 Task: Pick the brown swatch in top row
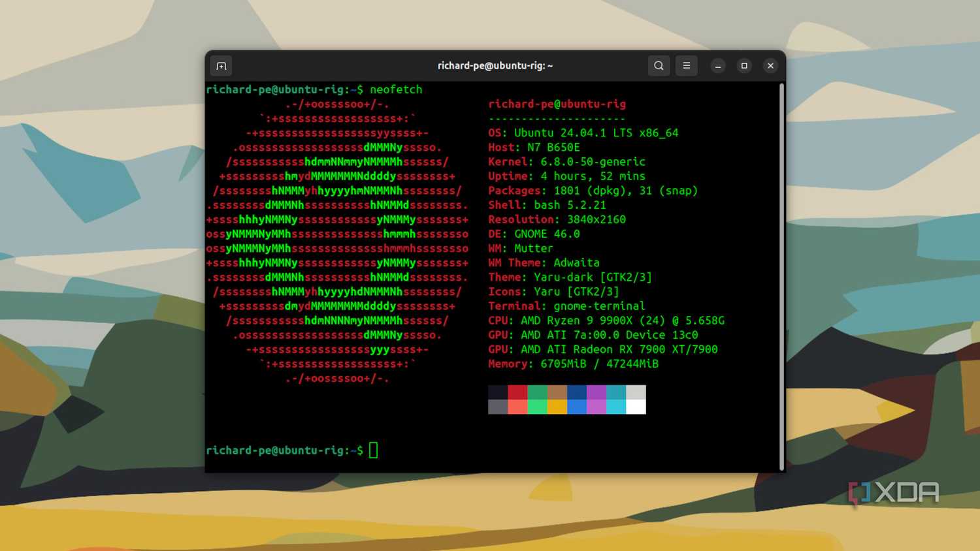point(557,392)
